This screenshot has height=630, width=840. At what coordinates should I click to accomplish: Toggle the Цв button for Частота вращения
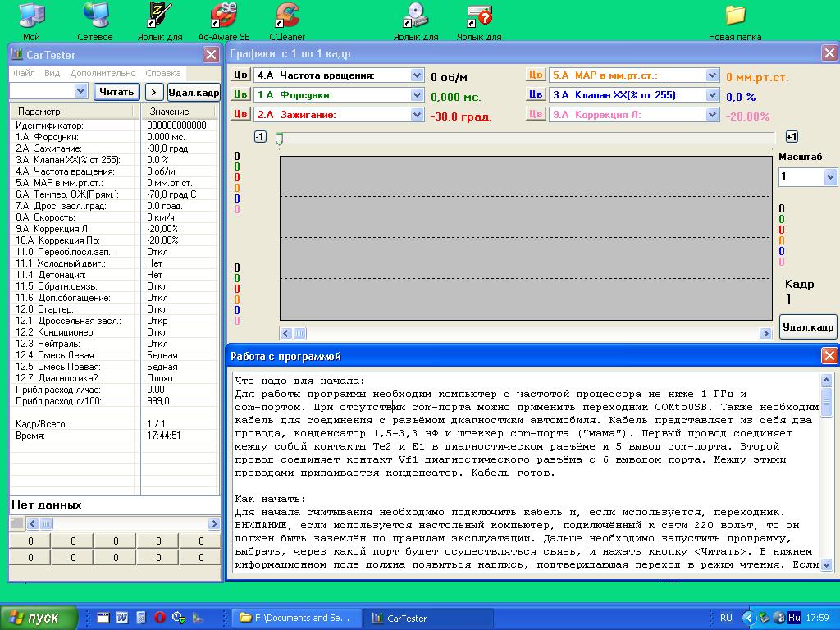[240, 75]
